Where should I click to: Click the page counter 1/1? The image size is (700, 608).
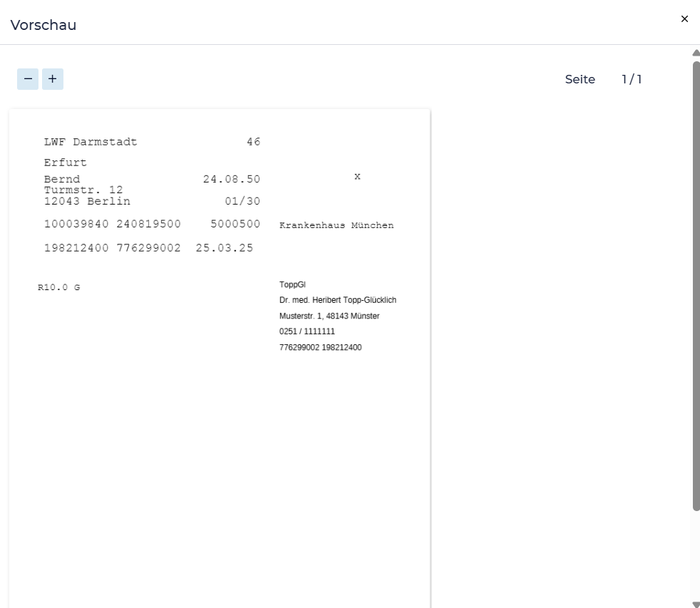631,79
